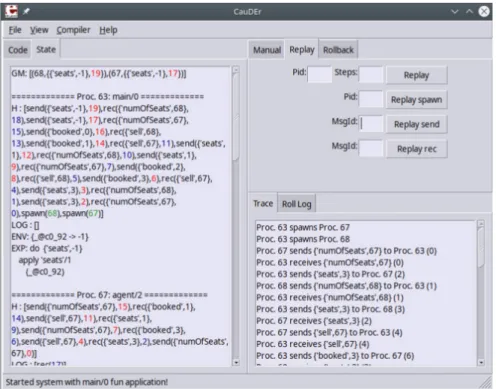Screen dimensions: 496x389
Task: Focus the MsgId field for Replay send
Action: point(371,124)
